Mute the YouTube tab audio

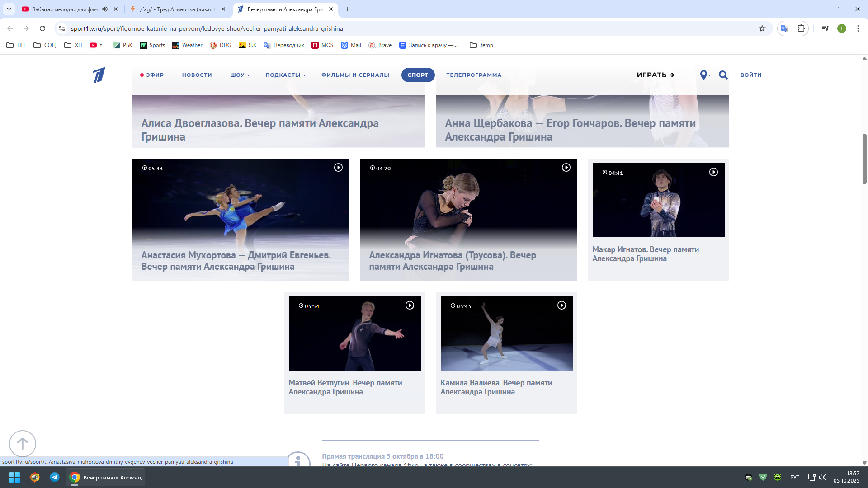click(105, 9)
